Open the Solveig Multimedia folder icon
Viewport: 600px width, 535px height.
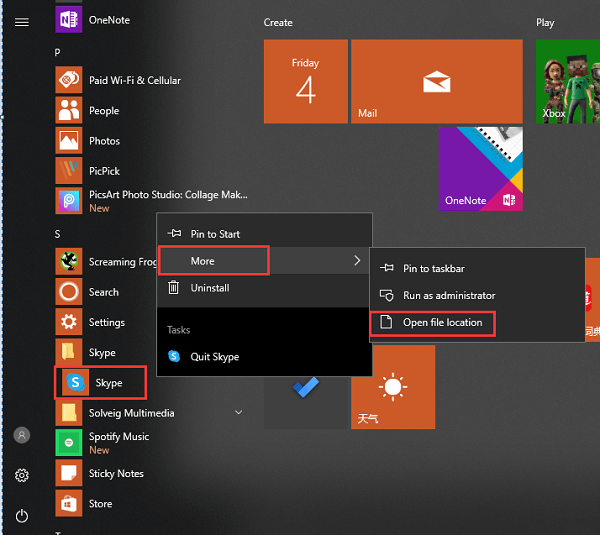point(69,413)
